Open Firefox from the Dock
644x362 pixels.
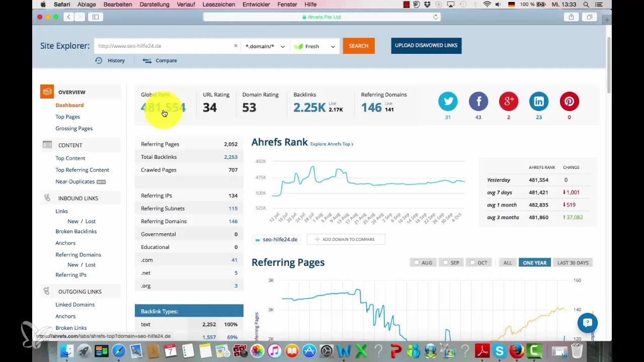click(517, 350)
